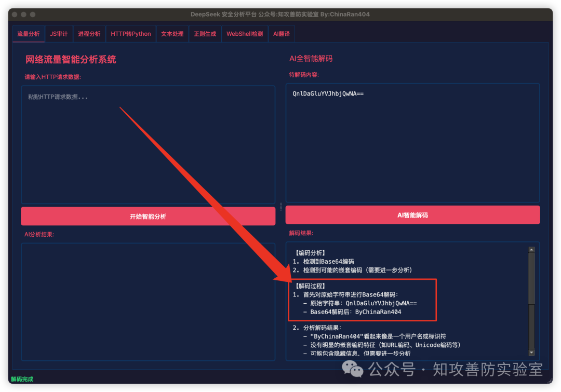Focus the HTTP request data input box
Image resolution: width=561 pixels, height=392 pixels.
tap(148, 144)
